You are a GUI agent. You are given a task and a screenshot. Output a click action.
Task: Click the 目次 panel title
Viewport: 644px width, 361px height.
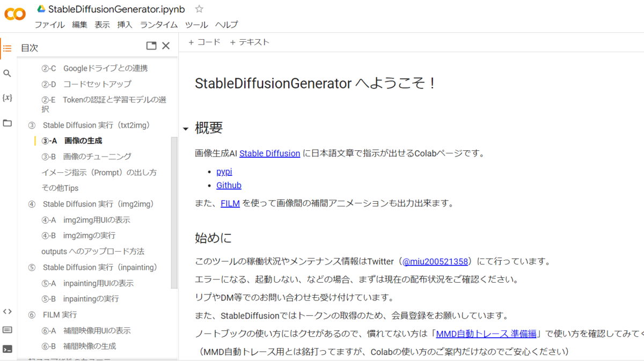[x=30, y=48]
